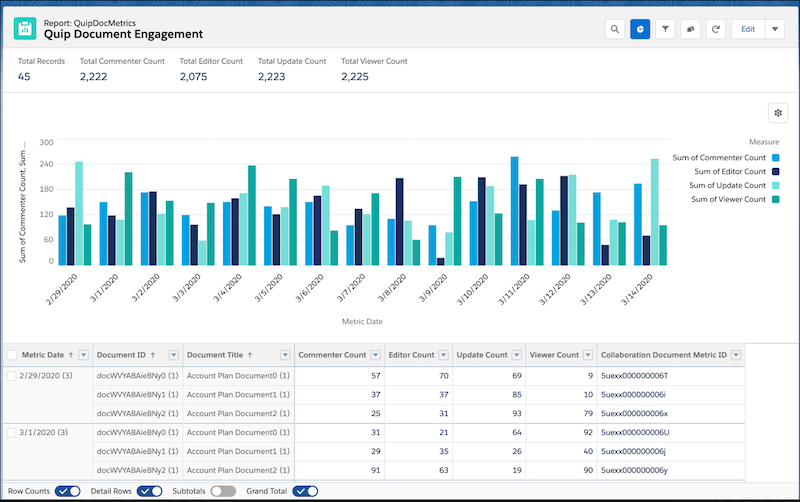The height and width of the screenshot is (502, 800).
Task: Click the 3/9/2020 chart axis label
Action: click(433, 288)
